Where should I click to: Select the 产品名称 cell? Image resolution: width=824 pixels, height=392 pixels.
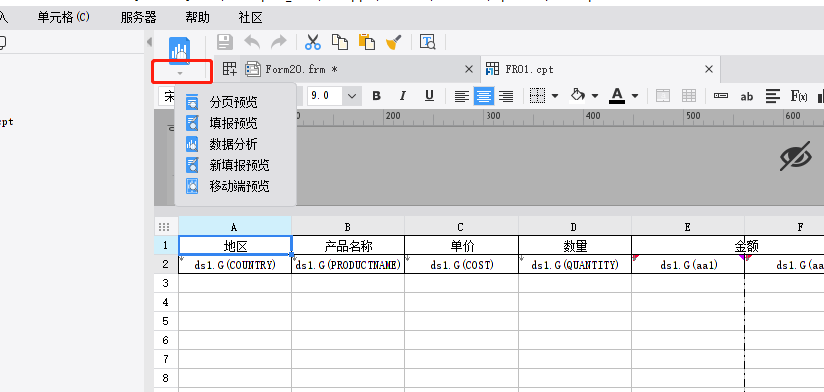click(x=348, y=245)
